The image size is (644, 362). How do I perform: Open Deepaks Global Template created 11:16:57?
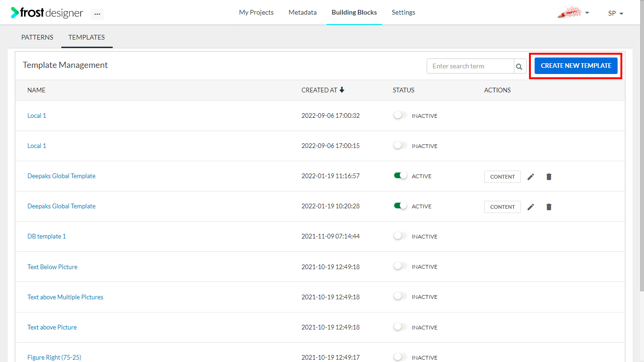coord(61,176)
